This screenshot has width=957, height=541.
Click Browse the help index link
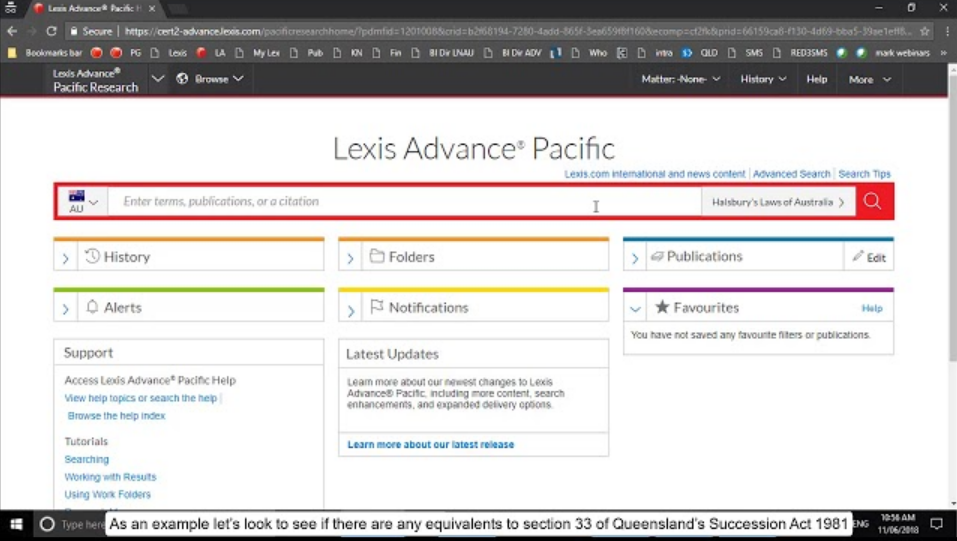[x=117, y=416]
